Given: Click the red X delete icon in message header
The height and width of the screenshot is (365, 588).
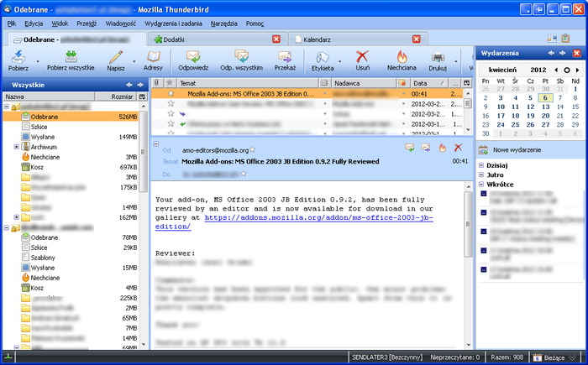Looking at the screenshot, I should (458, 148).
